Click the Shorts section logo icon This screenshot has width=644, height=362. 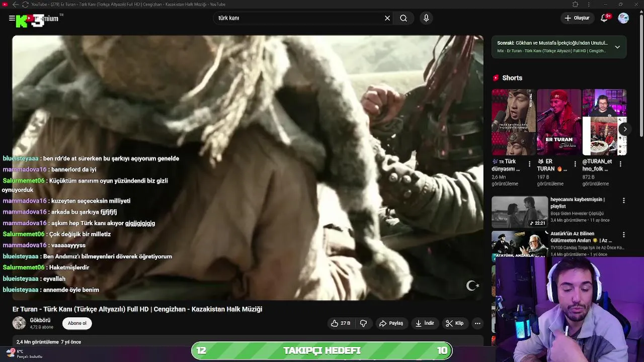496,78
